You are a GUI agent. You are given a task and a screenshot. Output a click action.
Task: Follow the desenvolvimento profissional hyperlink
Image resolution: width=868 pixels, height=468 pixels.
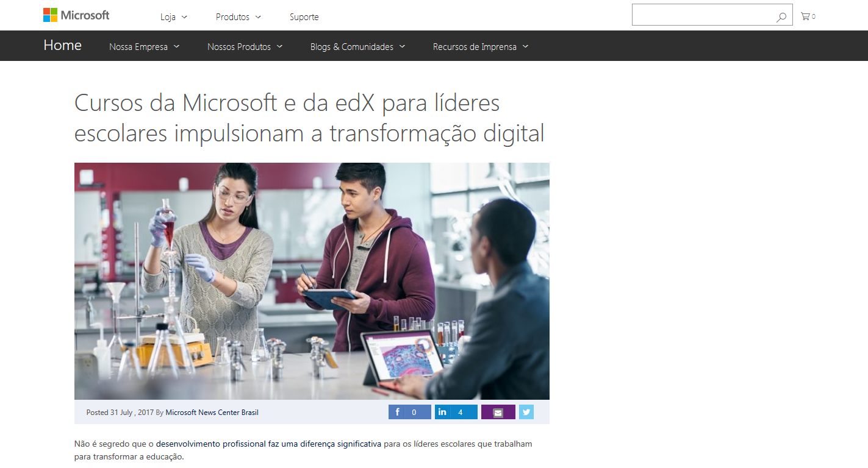[x=268, y=444]
